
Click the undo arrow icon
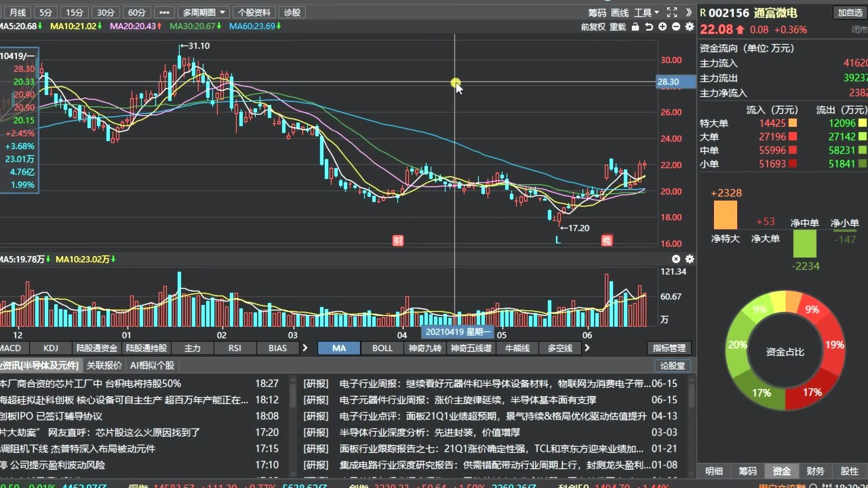tap(649, 27)
